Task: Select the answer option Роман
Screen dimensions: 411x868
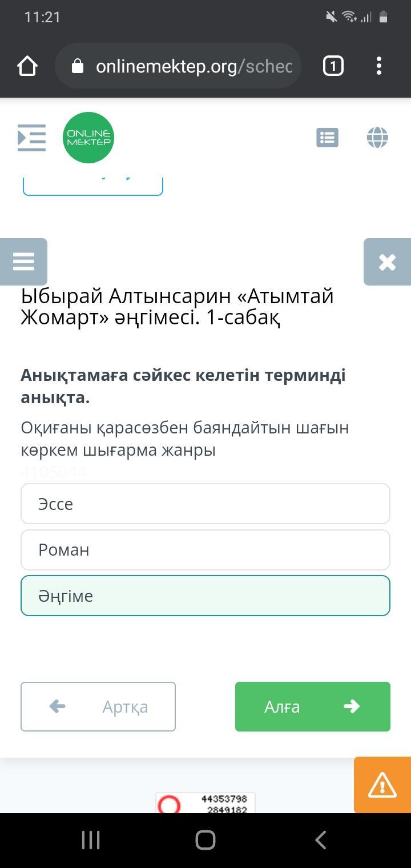Action: pos(205,550)
